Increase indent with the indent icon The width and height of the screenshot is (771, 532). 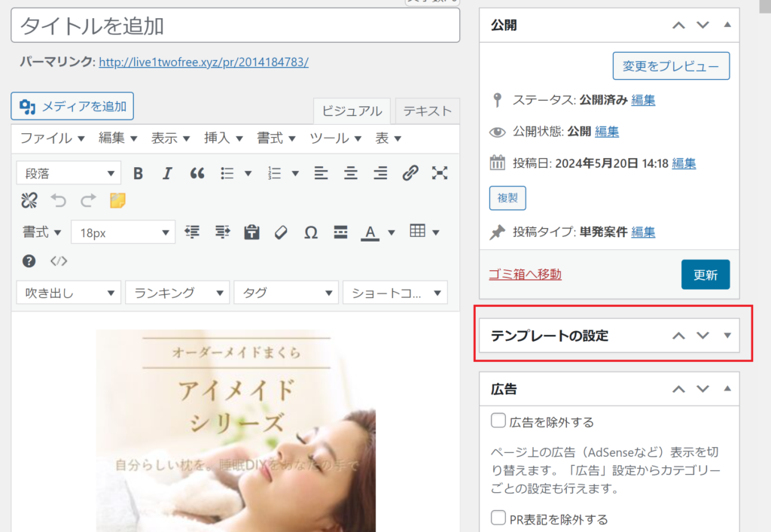tap(222, 232)
